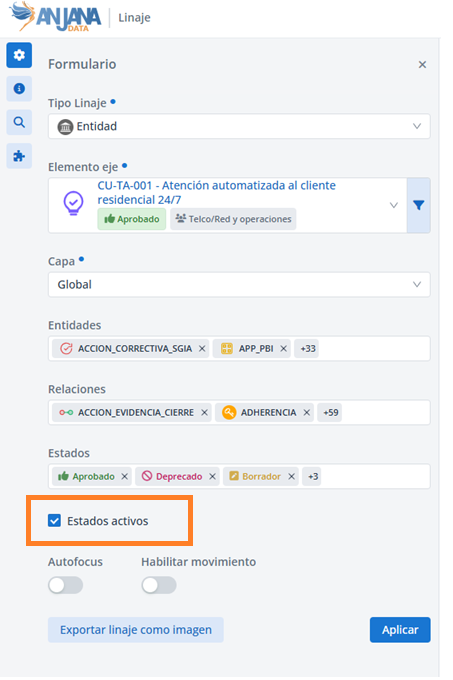The width and height of the screenshot is (453, 680).
Task: Open the puzzle piece plugin icon
Action: (x=19, y=156)
